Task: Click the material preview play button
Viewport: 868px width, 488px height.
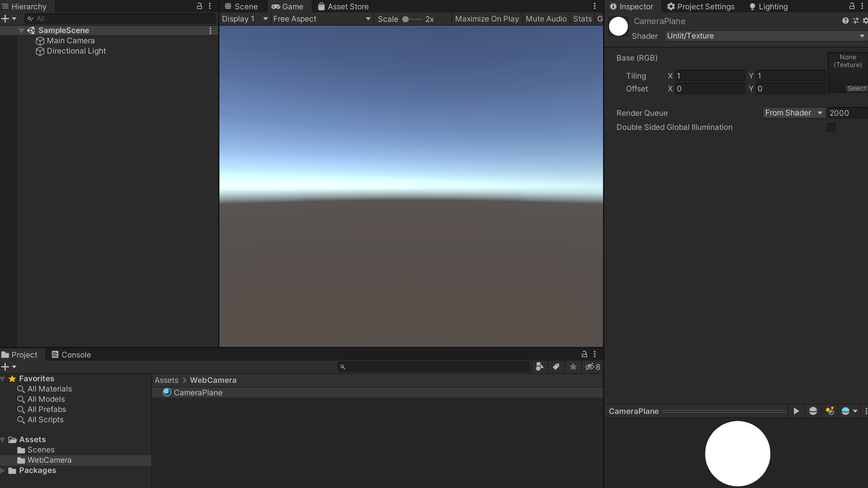Action: [796, 411]
